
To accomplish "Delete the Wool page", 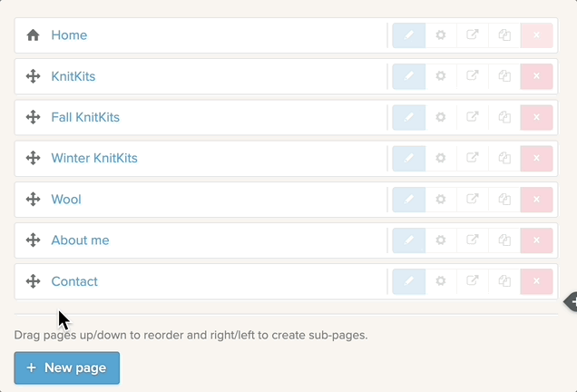I will 536,200.
